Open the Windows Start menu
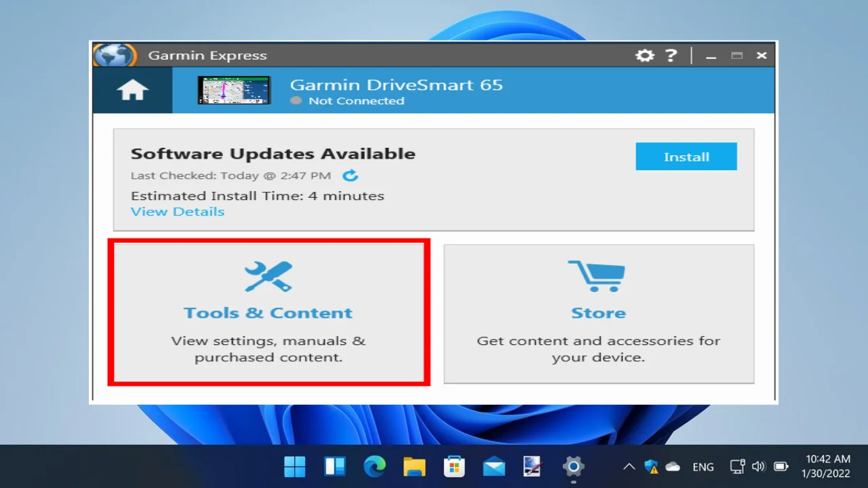868x488 pixels. coord(295,466)
